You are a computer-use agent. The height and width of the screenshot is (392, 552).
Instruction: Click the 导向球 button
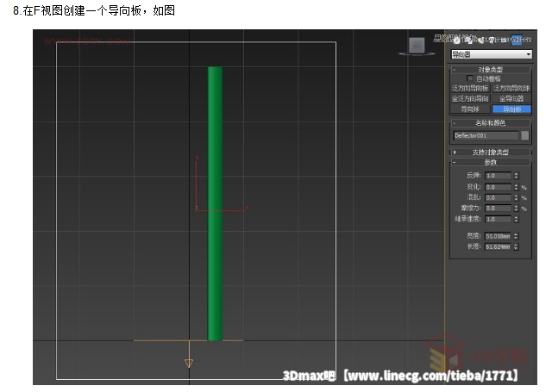click(x=470, y=109)
